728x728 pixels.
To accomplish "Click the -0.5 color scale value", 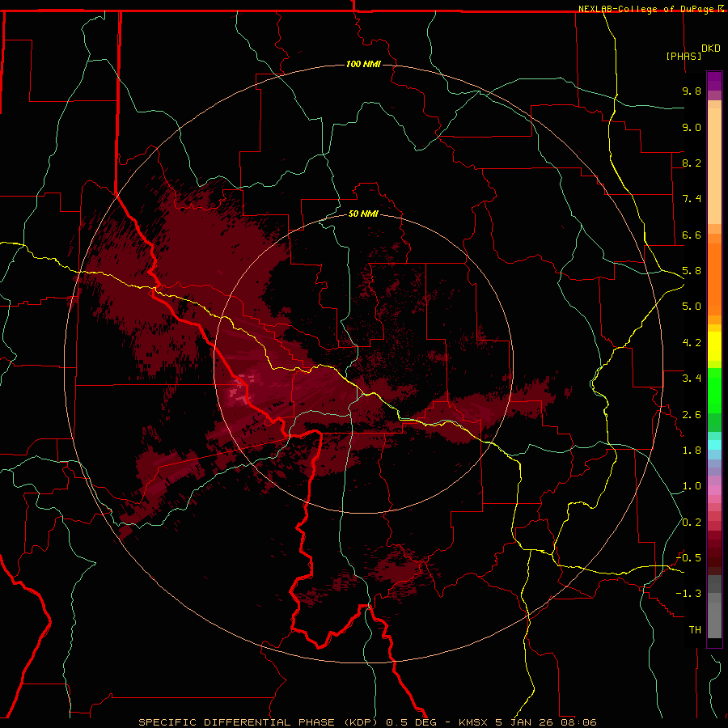I will point(689,558).
